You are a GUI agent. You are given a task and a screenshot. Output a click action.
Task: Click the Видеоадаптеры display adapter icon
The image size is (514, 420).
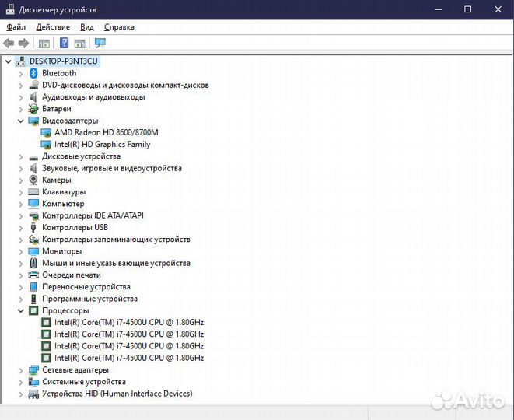tap(33, 121)
